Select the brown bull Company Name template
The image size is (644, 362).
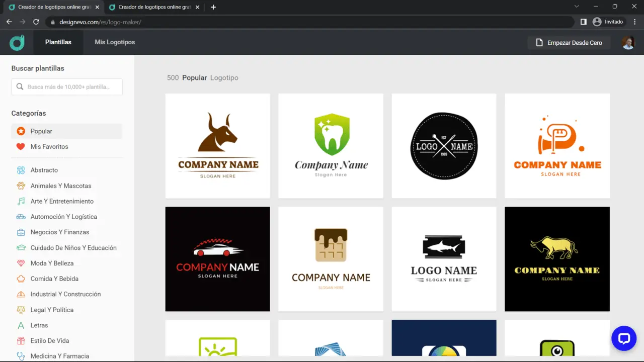click(218, 146)
